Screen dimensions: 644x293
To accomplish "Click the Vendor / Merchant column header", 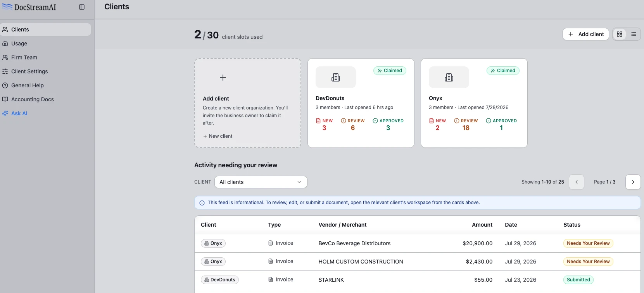I will pyautogui.click(x=342, y=225).
